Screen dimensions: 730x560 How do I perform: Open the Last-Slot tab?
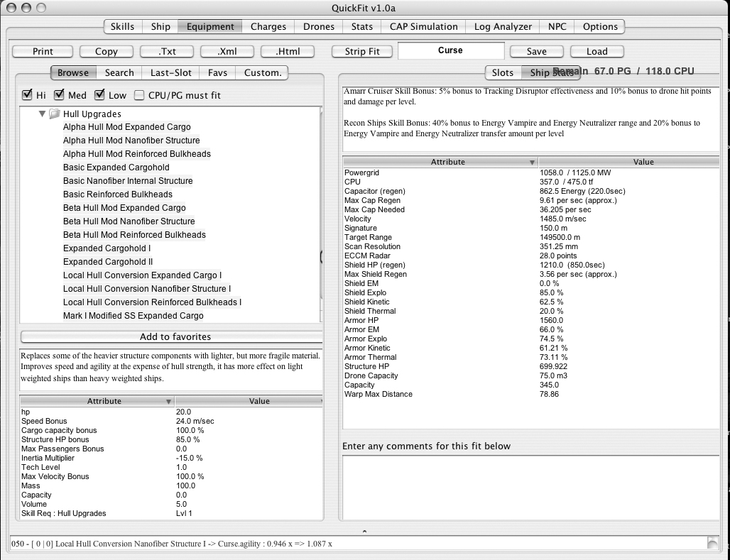tap(171, 72)
